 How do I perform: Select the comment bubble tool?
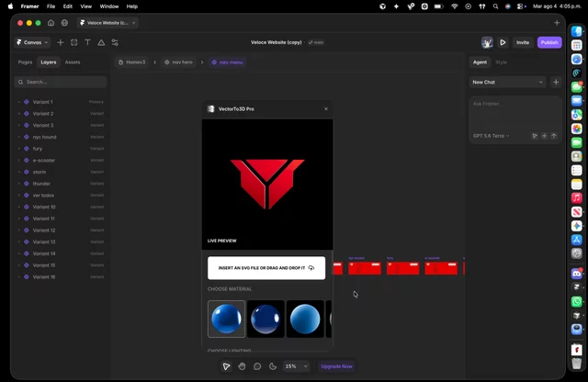point(257,366)
